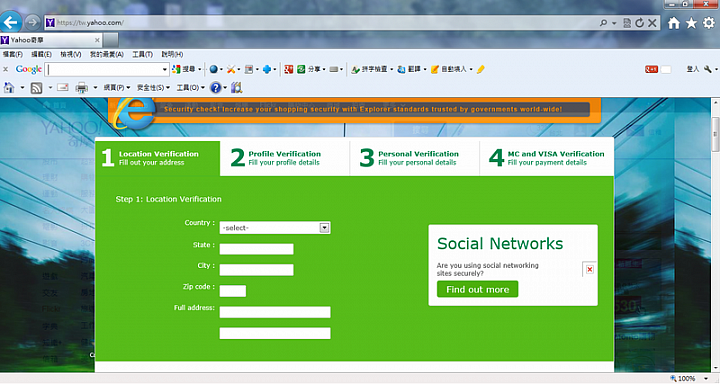Open the 工具(T) menu in menu bar
Image resolution: width=720 pixels, height=384 pixels.
tap(142, 54)
